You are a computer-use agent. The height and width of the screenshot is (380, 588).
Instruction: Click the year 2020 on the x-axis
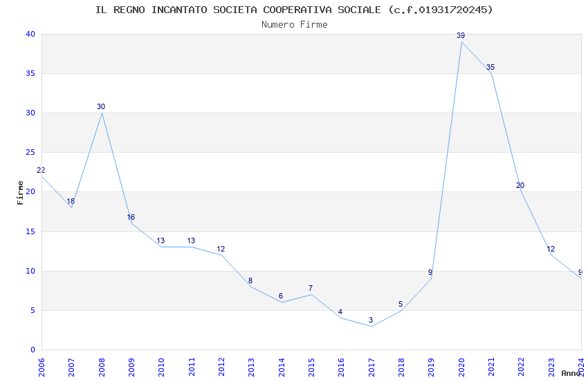(x=461, y=367)
